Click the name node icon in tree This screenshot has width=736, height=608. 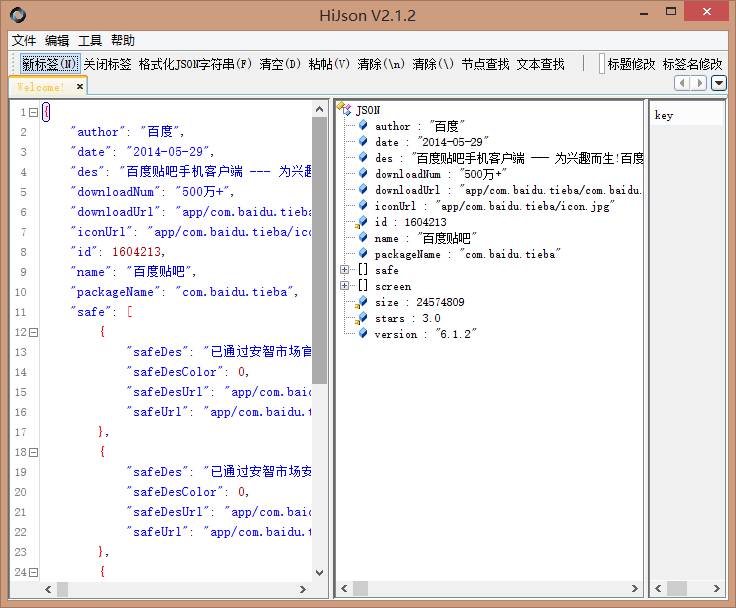pyautogui.click(x=363, y=237)
